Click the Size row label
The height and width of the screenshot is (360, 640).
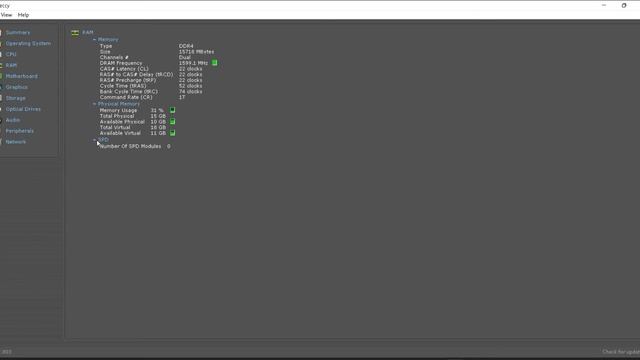pyautogui.click(x=105, y=52)
